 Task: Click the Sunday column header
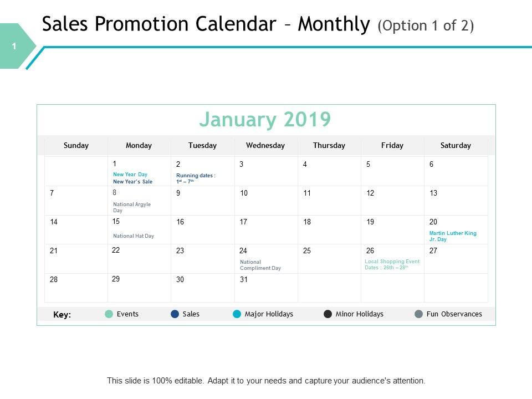click(76, 146)
